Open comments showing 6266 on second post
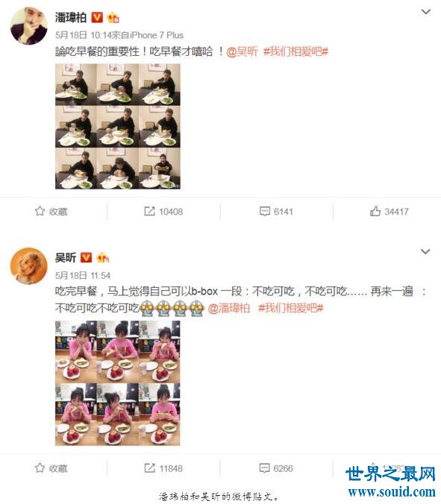The image size is (441, 504). point(276,468)
